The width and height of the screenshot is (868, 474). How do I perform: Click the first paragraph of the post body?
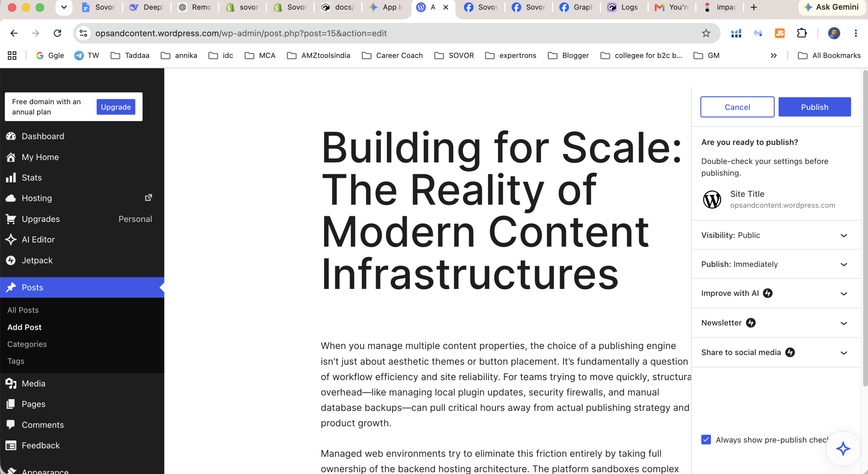tap(505, 384)
